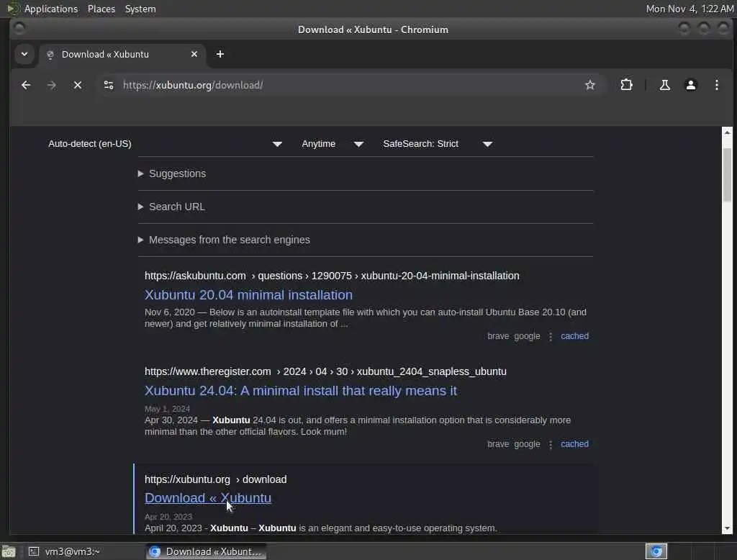Click the www.theregister.com result URL text
Viewport: 737px width, 560px height.
(x=325, y=371)
